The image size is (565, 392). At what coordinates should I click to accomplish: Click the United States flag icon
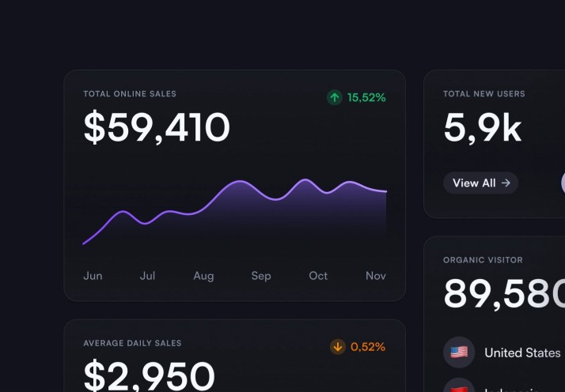(x=459, y=352)
